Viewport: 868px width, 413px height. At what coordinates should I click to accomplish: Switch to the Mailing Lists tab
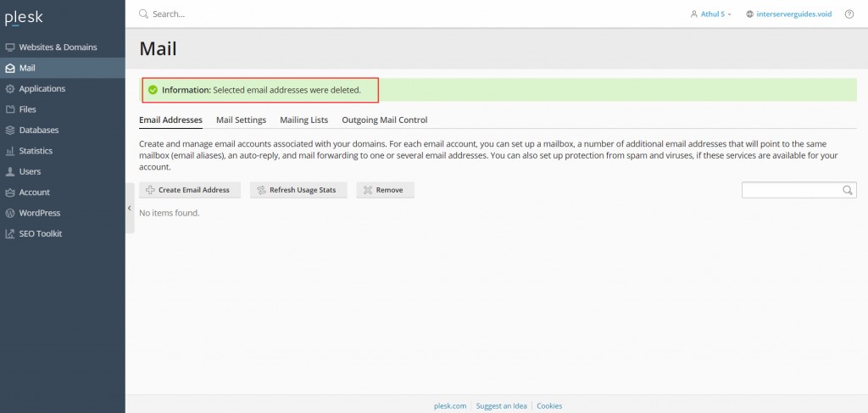click(303, 120)
